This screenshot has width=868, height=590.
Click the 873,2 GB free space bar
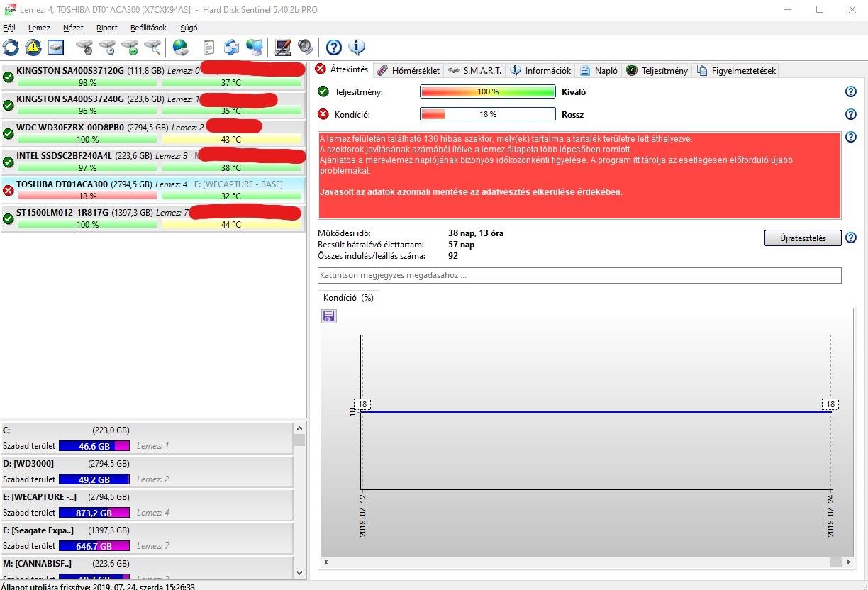(94, 513)
